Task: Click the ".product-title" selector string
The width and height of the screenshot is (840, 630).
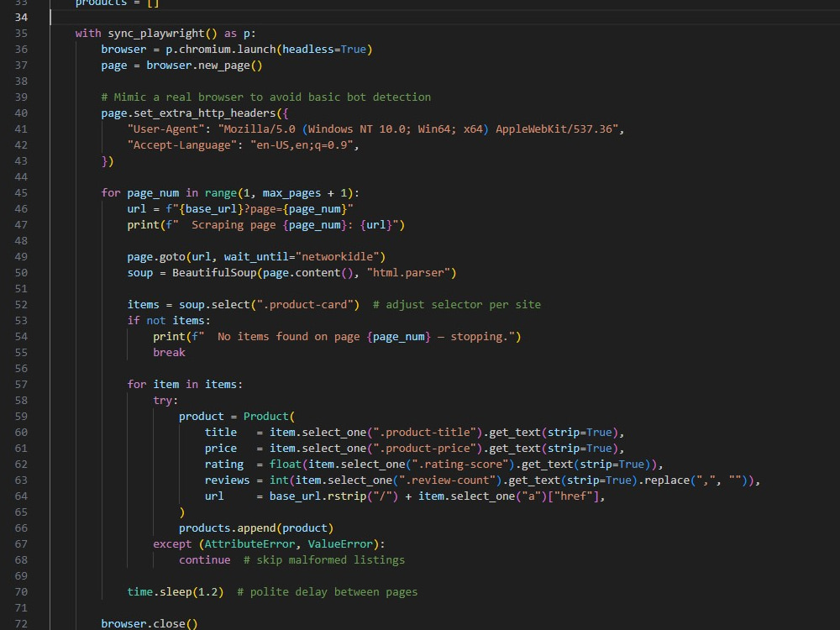Action: tap(425, 433)
